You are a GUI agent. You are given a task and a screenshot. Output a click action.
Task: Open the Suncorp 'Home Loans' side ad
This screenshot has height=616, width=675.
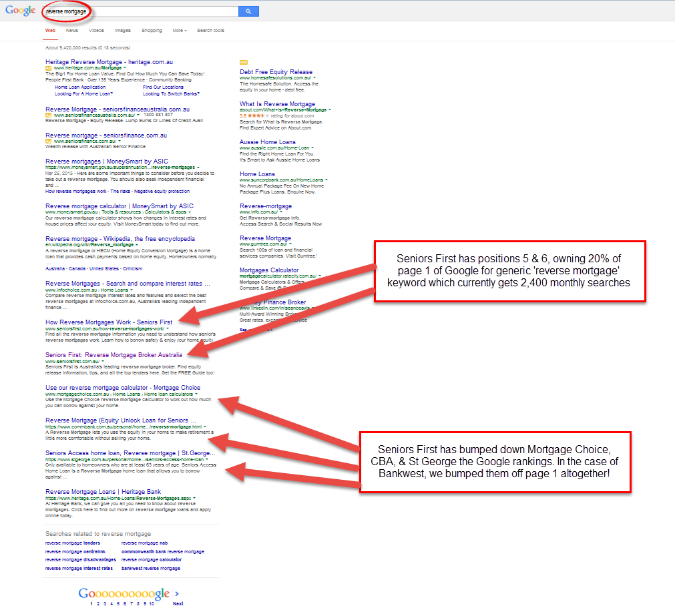pyautogui.click(x=258, y=174)
